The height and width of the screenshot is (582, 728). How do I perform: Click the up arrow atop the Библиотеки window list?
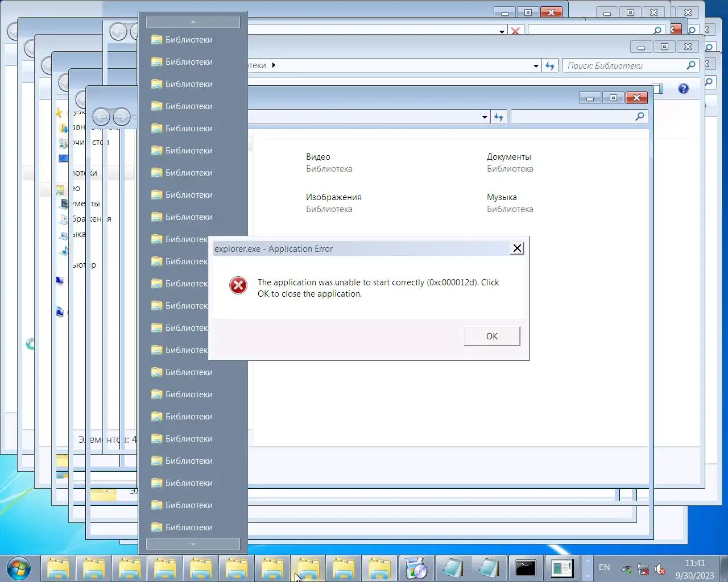click(x=193, y=22)
